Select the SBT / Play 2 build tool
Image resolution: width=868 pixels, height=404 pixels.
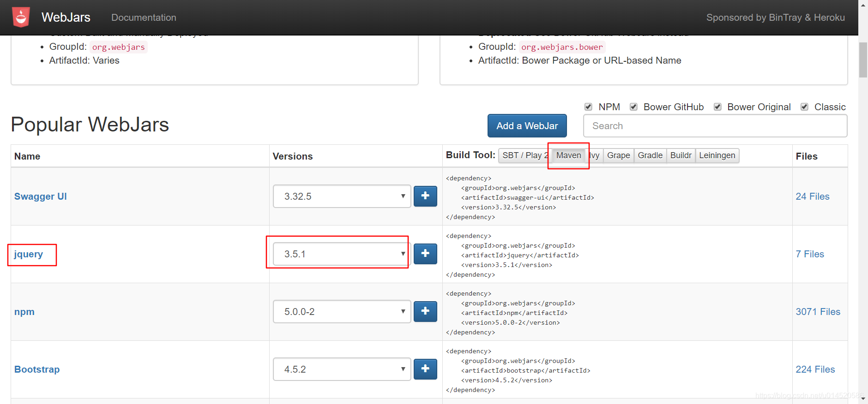[525, 155]
